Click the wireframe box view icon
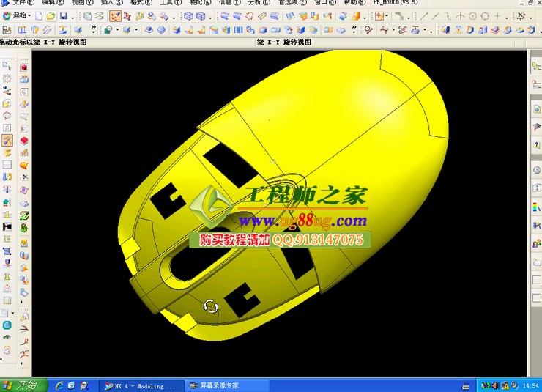This screenshot has height=392, width=542. [x=190, y=15]
